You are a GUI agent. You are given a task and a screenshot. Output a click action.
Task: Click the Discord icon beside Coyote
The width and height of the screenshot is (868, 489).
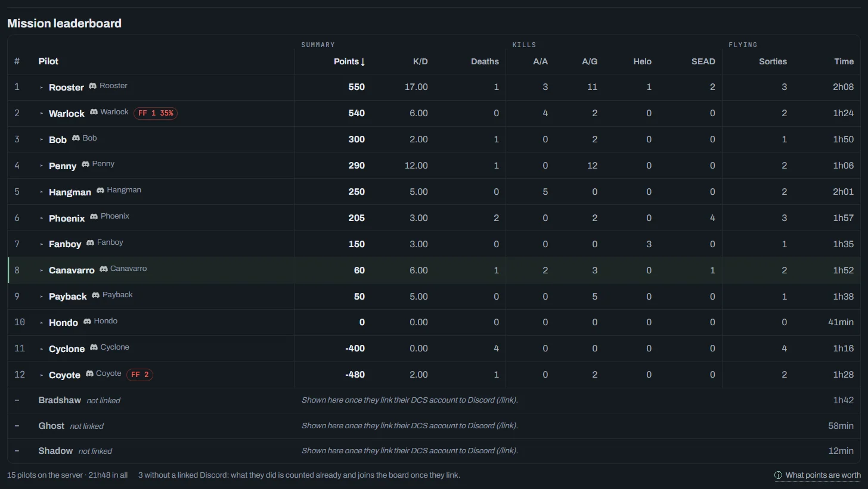coord(89,373)
